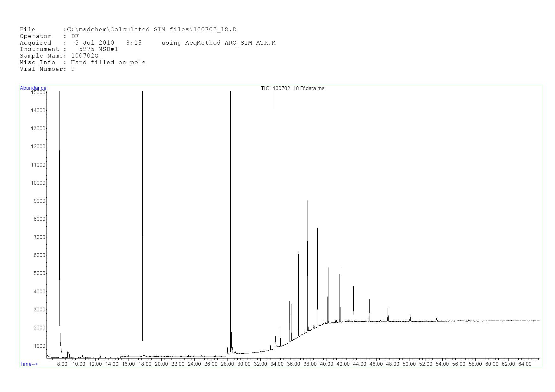Click the 64.00 time axis label

(x=525, y=364)
